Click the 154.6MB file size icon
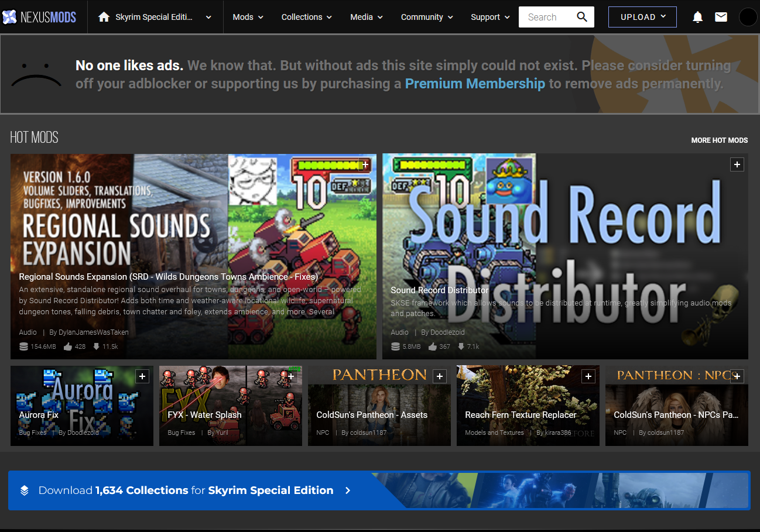This screenshot has height=532, width=760. pos(23,346)
